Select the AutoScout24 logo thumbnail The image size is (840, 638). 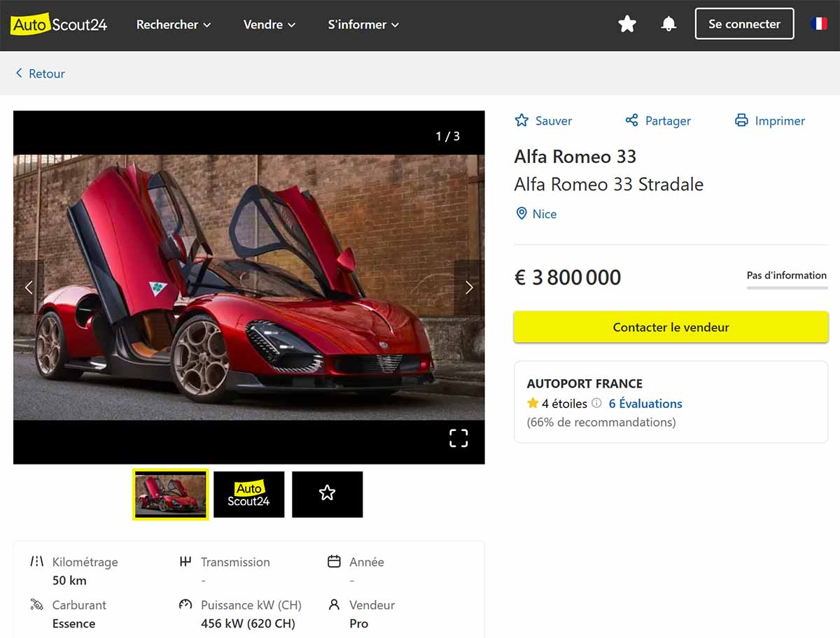click(x=249, y=495)
